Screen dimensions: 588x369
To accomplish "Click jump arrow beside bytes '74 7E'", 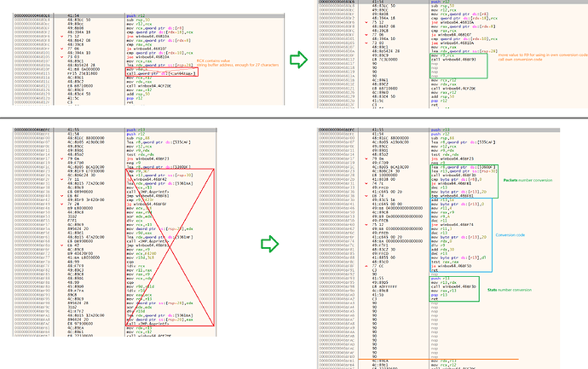I will 366,183.
